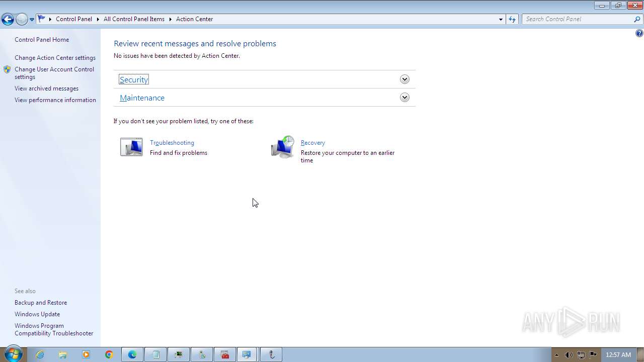Open the Windows Start button

(x=13, y=354)
